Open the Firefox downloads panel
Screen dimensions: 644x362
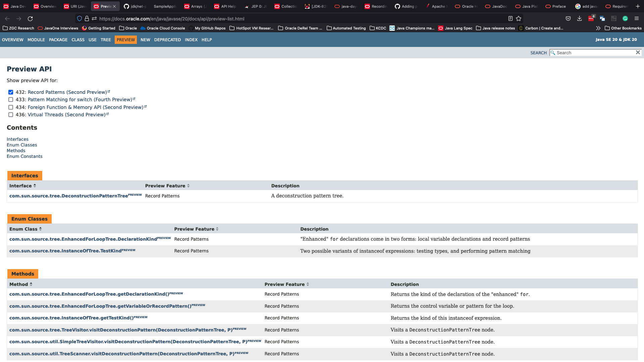[x=579, y=19]
